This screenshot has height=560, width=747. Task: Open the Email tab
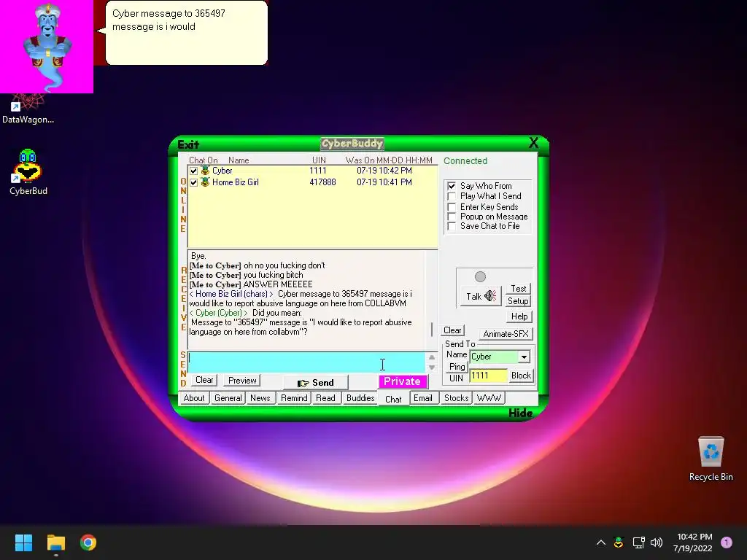(423, 398)
